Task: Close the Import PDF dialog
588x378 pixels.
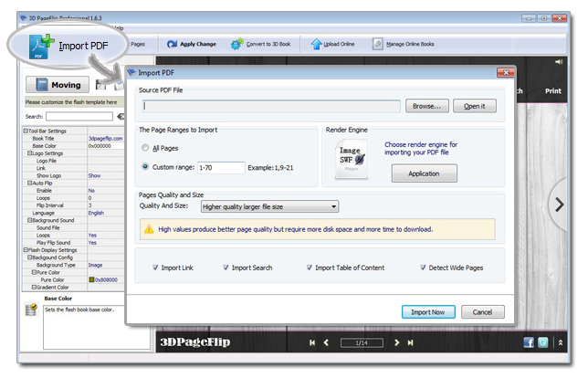Action: pos(506,73)
